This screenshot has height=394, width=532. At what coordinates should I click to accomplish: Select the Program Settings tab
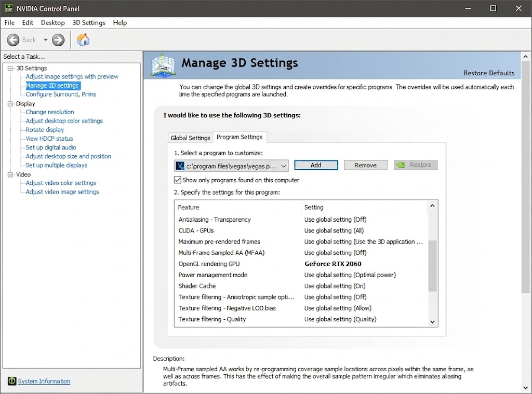coord(240,137)
